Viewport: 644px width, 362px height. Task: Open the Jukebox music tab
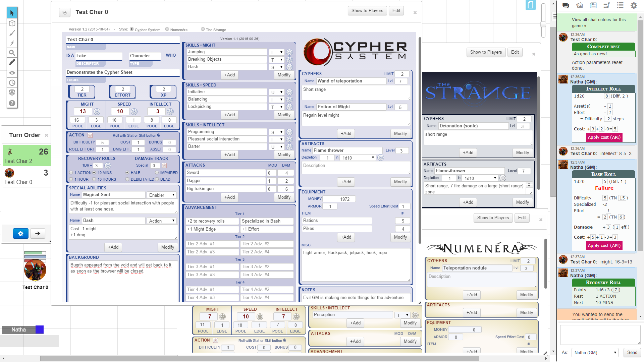[606, 5]
